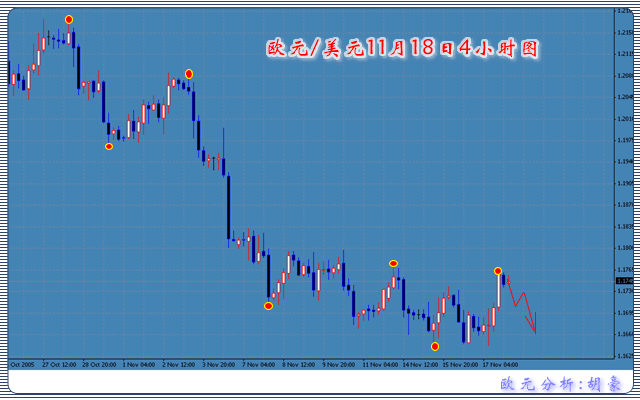Image resolution: width=640 pixels, height=400 pixels.
Task: Select the 2 Nov 12:00 time label
Action: coord(179,364)
